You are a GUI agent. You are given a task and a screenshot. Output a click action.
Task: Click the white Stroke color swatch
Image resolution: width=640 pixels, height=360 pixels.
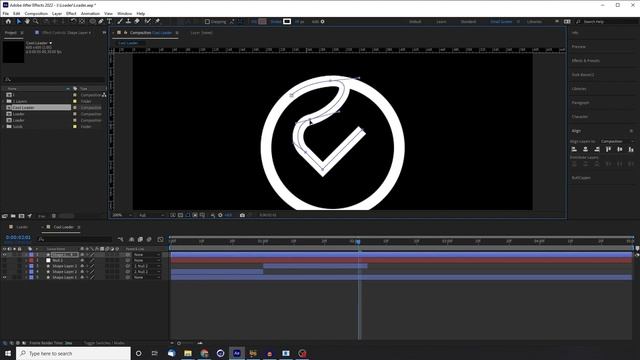pos(287,22)
